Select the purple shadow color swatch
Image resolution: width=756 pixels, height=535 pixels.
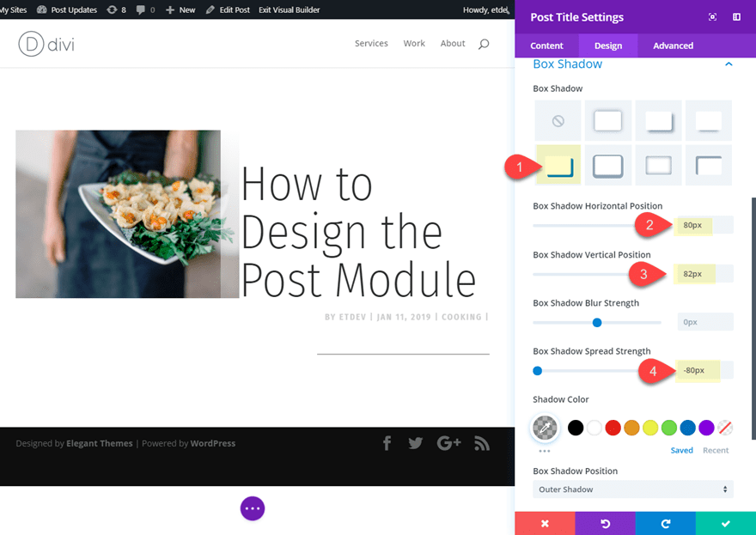(704, 427)
